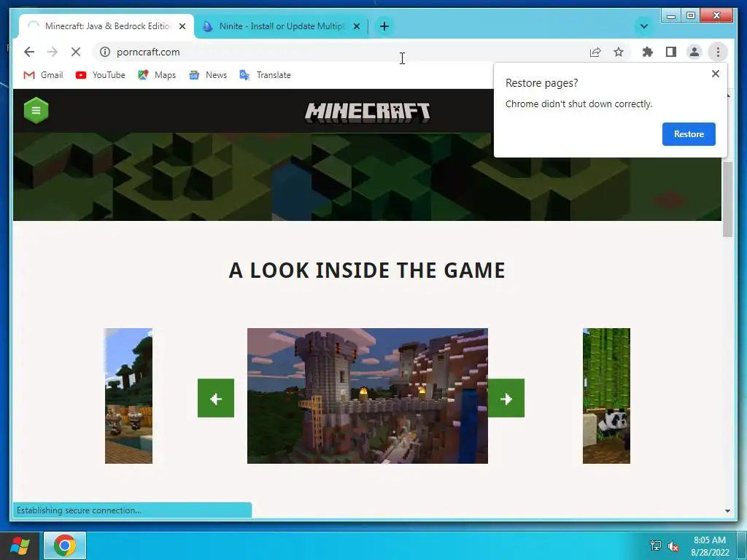The height and width of the screenshot is (560, 747).
Task: Select the forest village screenshot on left
Action: 128,396
